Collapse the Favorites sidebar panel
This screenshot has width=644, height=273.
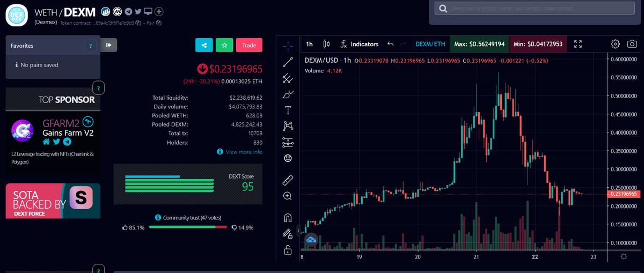[x=109, y=46]
